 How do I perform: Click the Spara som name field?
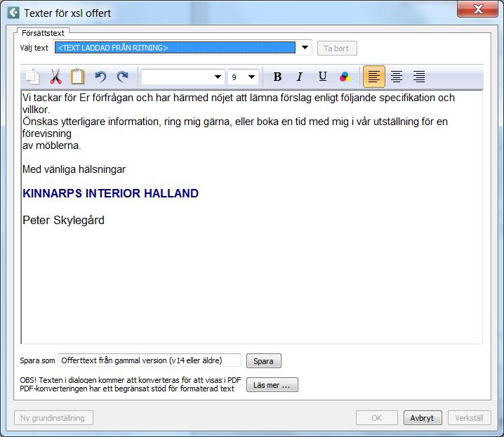149,360
